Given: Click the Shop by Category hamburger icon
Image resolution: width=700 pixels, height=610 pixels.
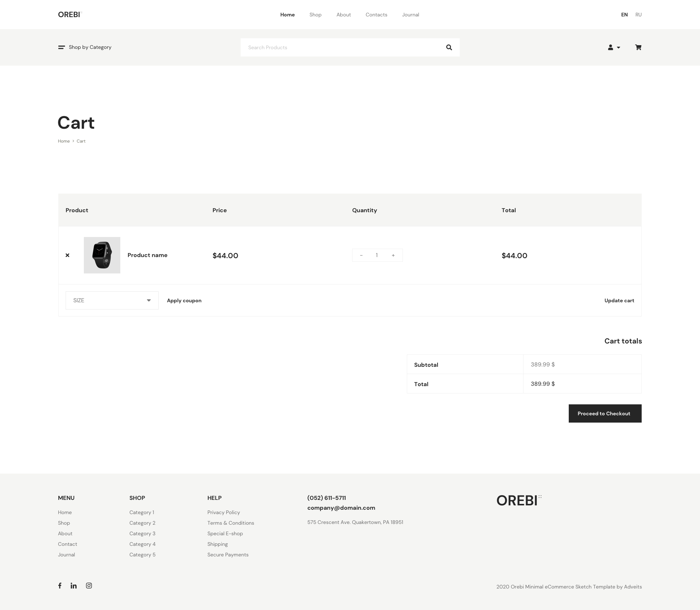Looking at the screenshot, I should [x=61, y=47].
